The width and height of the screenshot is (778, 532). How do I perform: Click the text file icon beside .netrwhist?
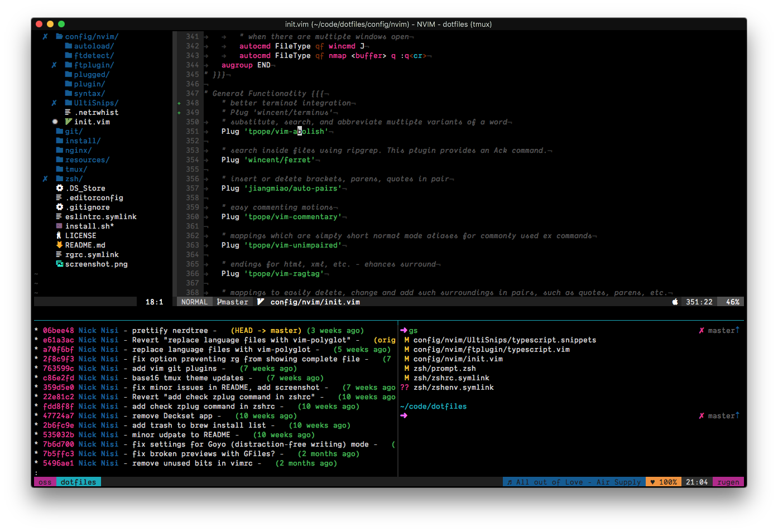tap(68, 113)
